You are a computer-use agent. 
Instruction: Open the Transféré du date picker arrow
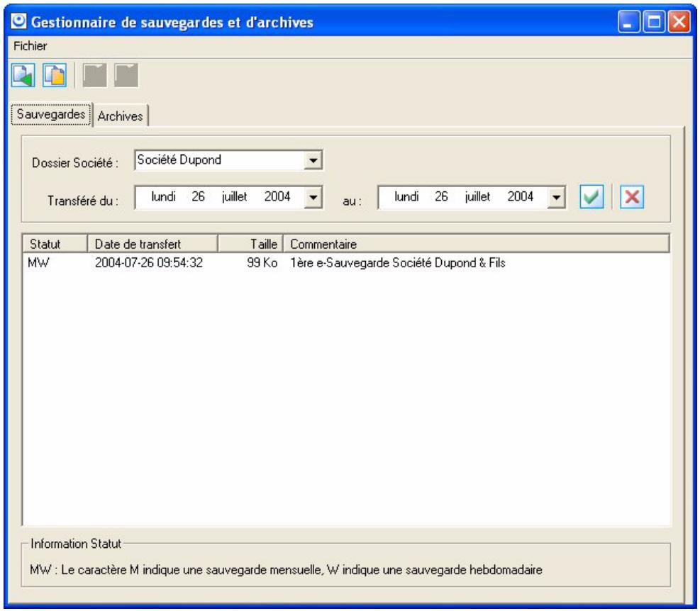click(313, 197)
